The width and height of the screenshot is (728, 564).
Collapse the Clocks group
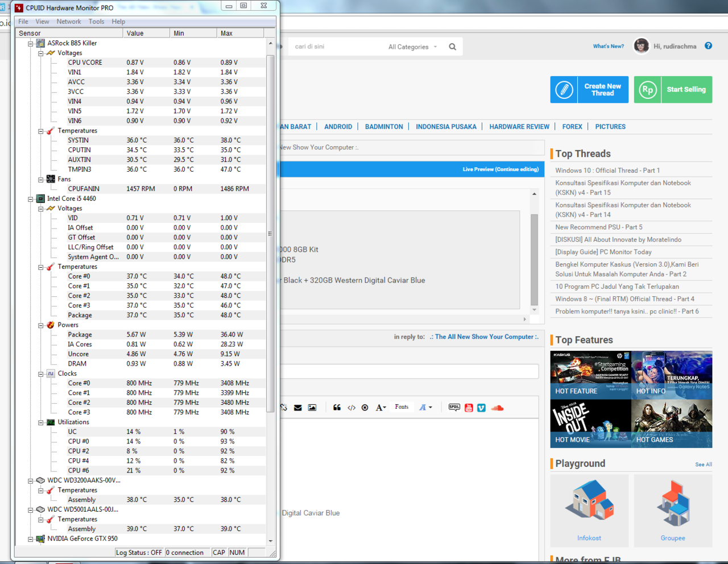pos(41,374)
